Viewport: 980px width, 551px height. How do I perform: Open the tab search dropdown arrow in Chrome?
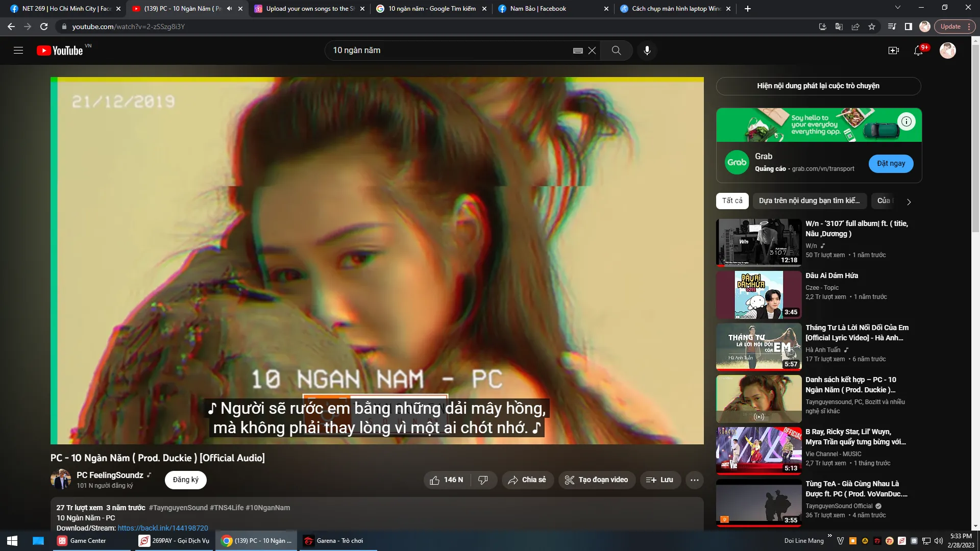pyautogui.click(x=897, y=8)
